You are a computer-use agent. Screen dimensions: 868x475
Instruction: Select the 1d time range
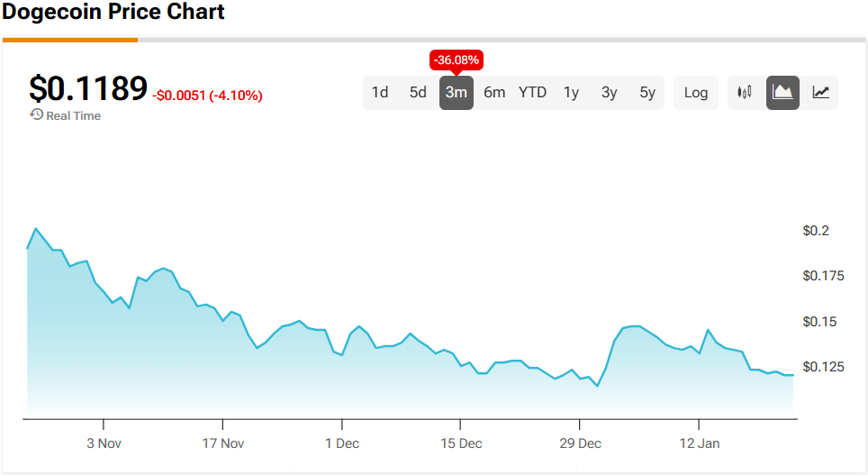tap(380, 92)
